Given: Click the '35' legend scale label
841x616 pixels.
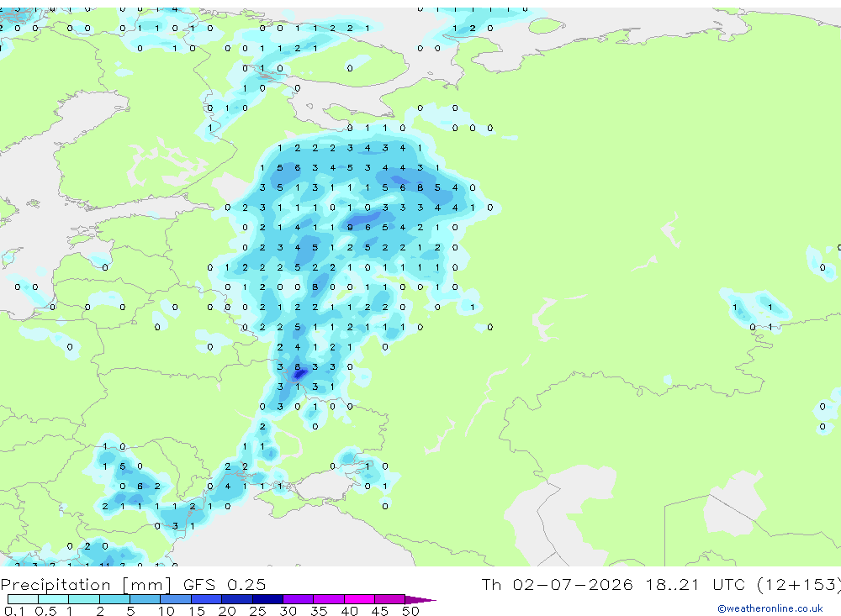Looking at the screenshot, I should pyautogui.click(x=319, y=611).
